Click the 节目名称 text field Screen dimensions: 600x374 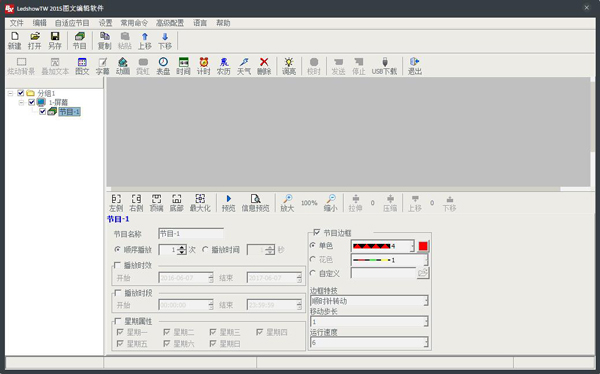191,234
